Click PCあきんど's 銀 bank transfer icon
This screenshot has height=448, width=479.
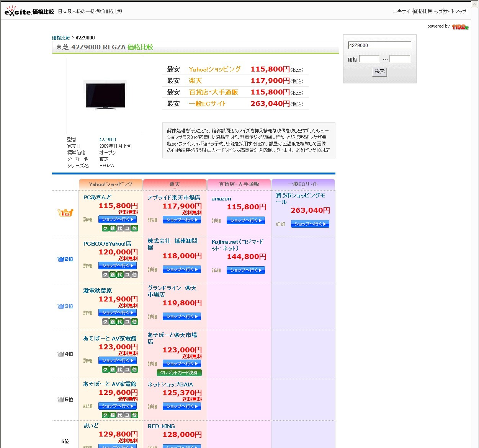tap(113, 228)
